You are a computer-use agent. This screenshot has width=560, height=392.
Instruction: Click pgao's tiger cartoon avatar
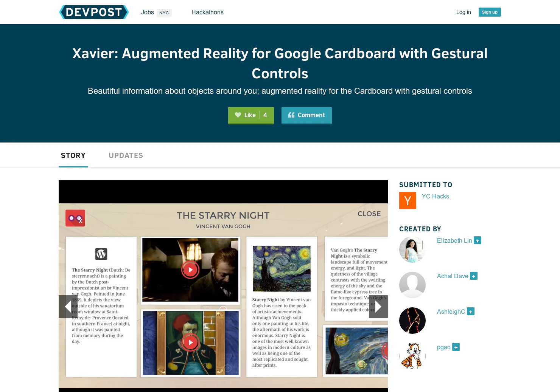412,356
